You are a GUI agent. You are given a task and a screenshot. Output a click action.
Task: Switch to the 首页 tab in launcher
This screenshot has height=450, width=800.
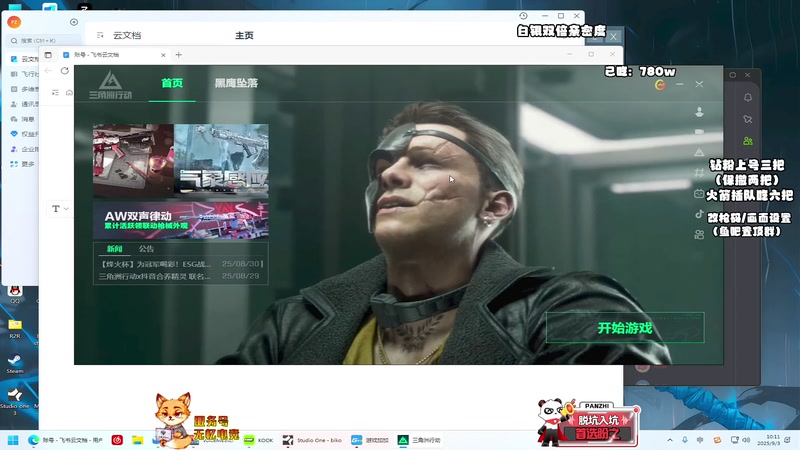[x=172, y=83]
